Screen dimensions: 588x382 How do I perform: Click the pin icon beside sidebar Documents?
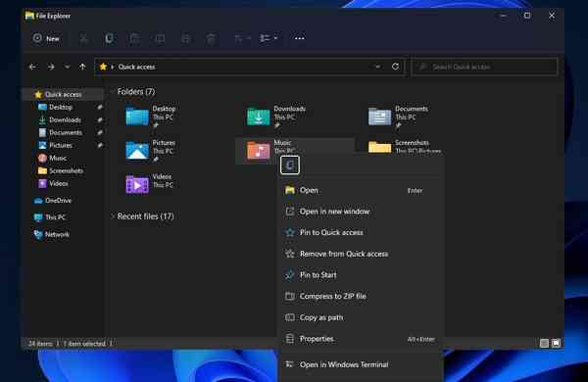[x=100, y=132]
